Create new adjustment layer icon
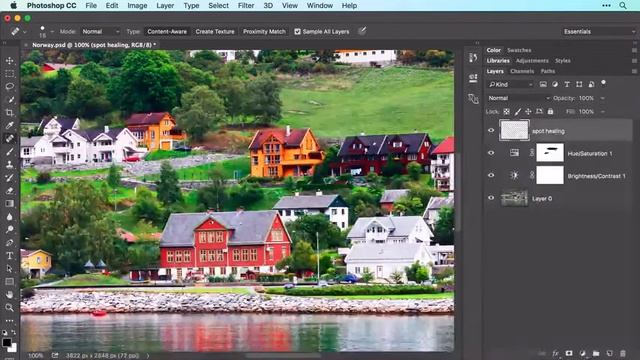 (582, 353)
